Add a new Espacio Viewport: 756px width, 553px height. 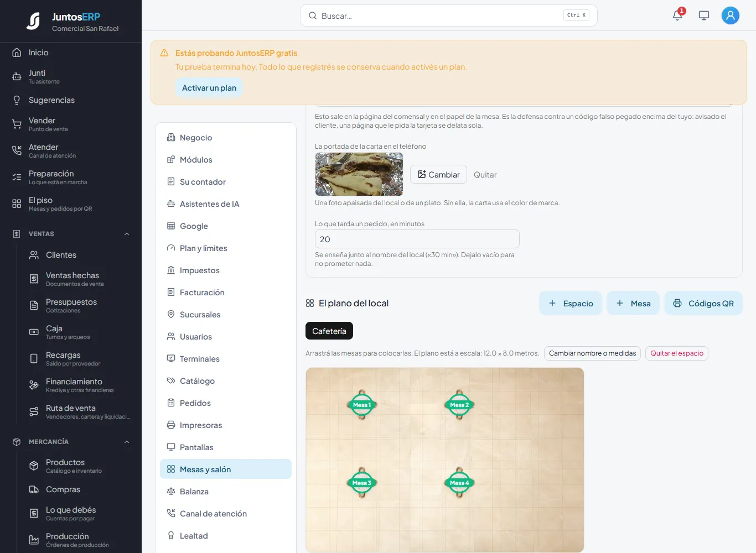(571, 303)
